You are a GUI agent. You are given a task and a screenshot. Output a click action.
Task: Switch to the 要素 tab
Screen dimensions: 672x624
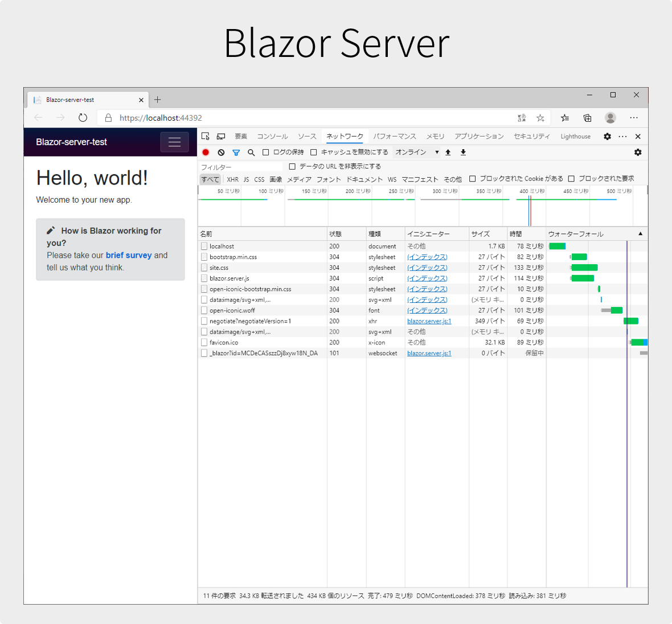pos(241,136)
